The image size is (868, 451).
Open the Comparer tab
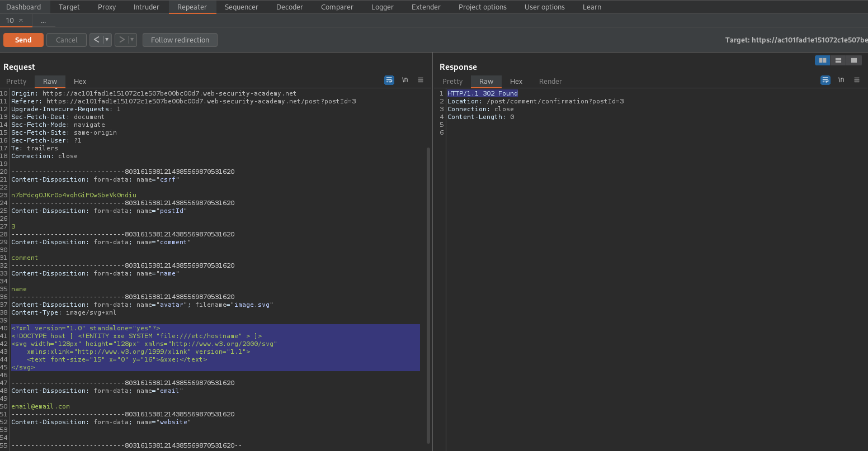(337, 7)
